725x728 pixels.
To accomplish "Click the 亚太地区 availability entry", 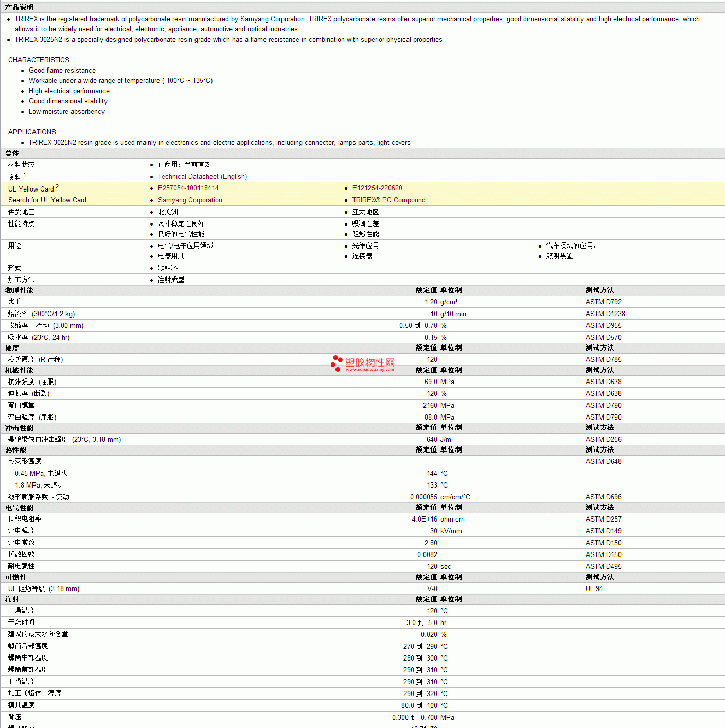I will click(x=365, y=212).
